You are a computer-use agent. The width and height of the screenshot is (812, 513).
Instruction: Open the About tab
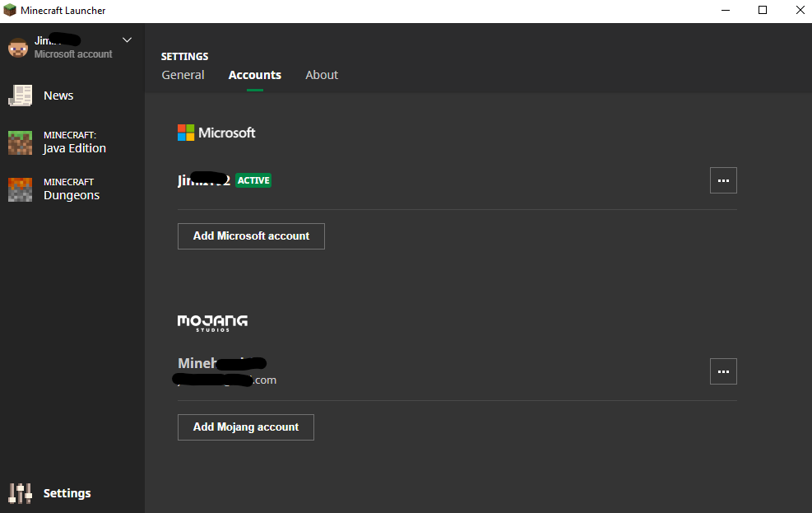pyautogui.click(x=322, y=75)
